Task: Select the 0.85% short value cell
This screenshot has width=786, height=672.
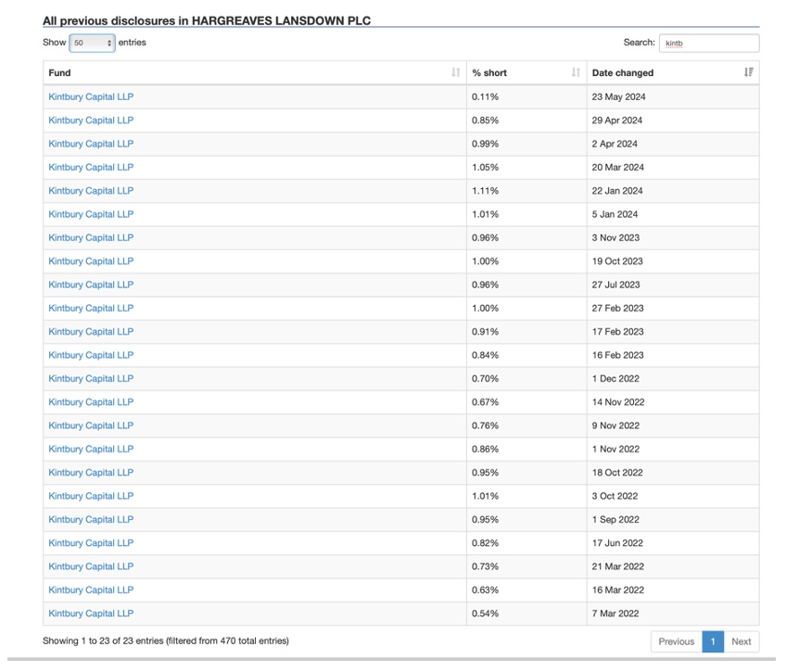Action: (526, 120)
